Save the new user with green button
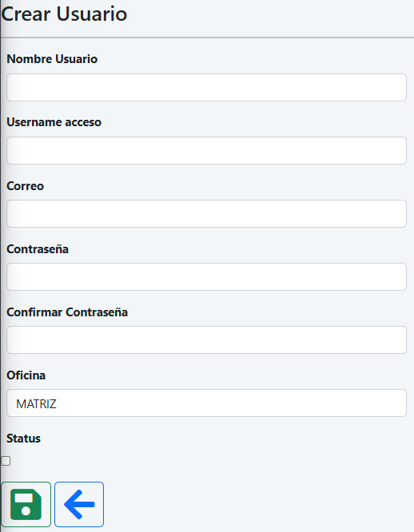414x532 pixels. click(26, 504)
